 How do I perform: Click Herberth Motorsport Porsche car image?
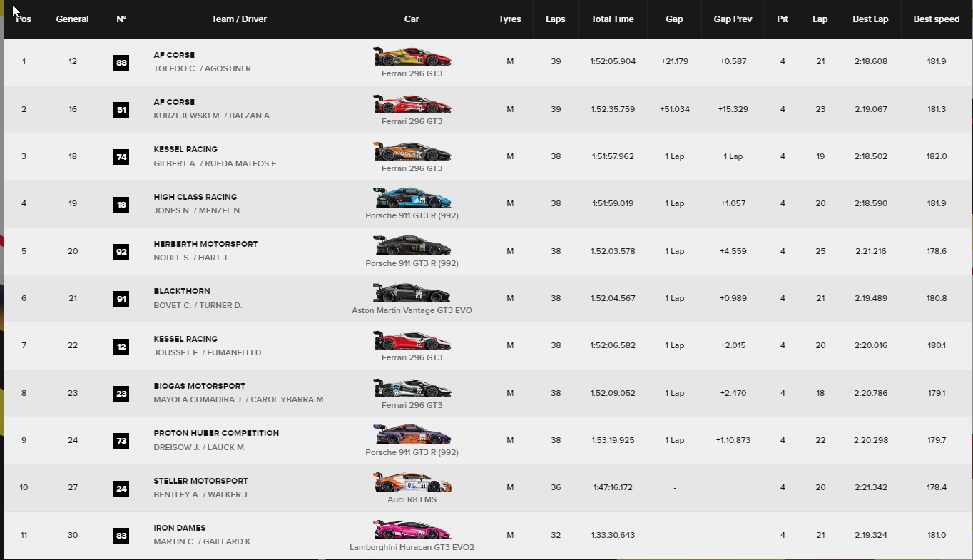tap(412, 246)
